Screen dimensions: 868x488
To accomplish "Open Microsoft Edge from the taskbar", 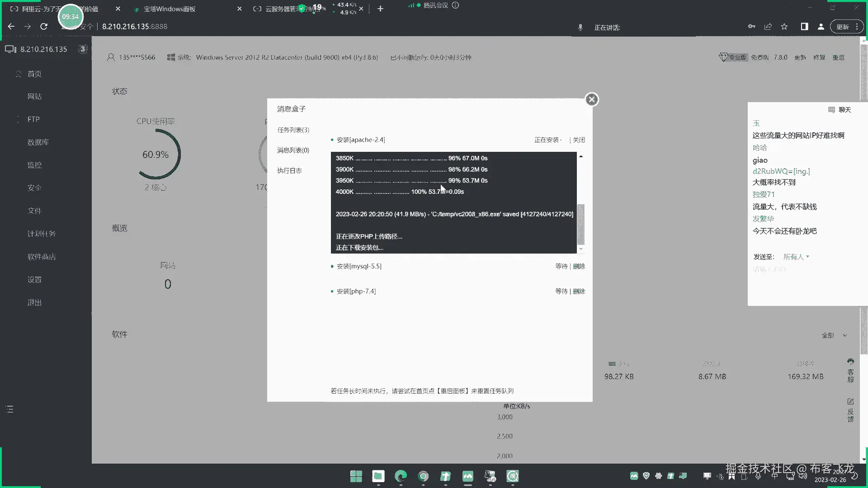I will coord(401,476).
